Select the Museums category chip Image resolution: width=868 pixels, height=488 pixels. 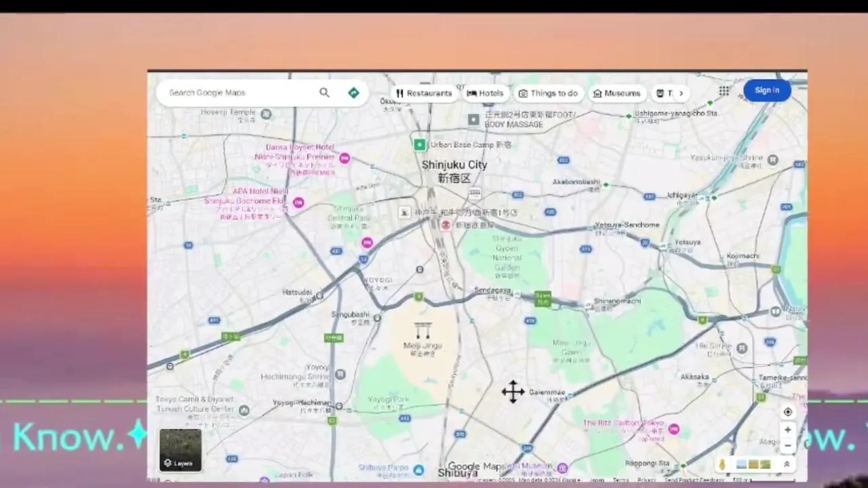click(616, 94)
